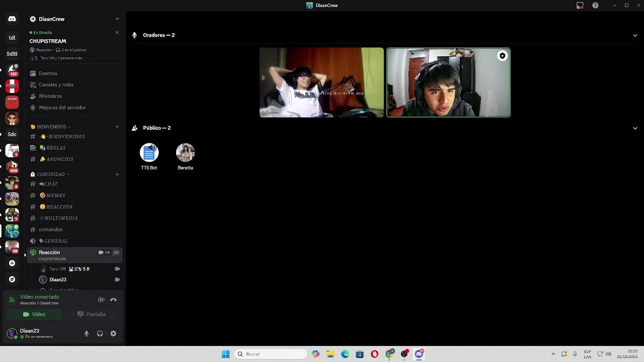Toggle the Vídeo camera button
The height and width of the screenshot is (362, 644).
point(34,314)
